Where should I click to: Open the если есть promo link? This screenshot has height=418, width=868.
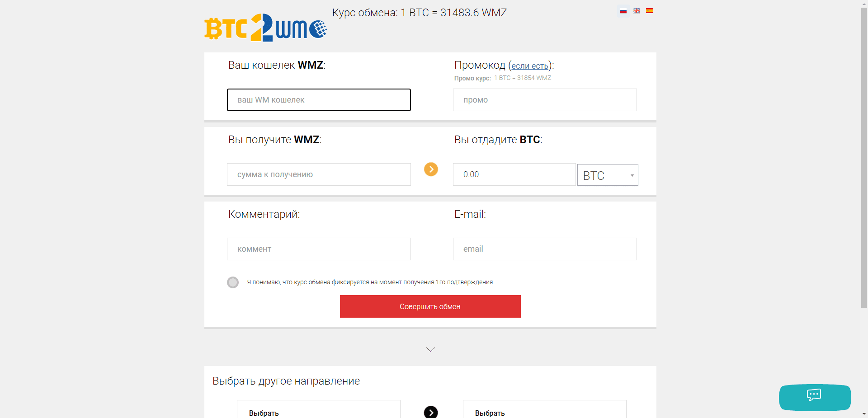point(529,66)
